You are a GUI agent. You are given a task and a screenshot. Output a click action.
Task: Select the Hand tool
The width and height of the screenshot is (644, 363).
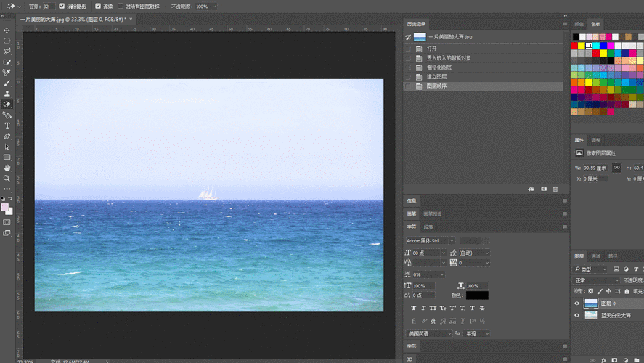coord(7,168)
